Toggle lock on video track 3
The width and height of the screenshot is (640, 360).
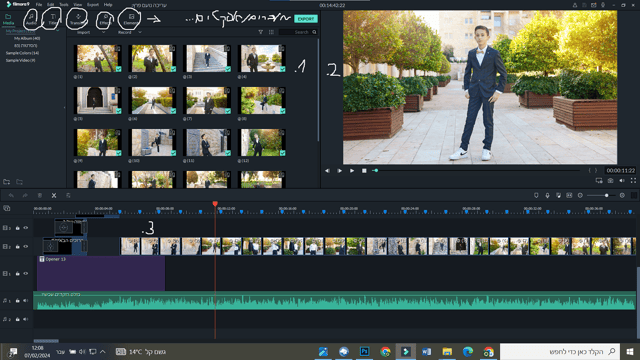pos(18,228)
